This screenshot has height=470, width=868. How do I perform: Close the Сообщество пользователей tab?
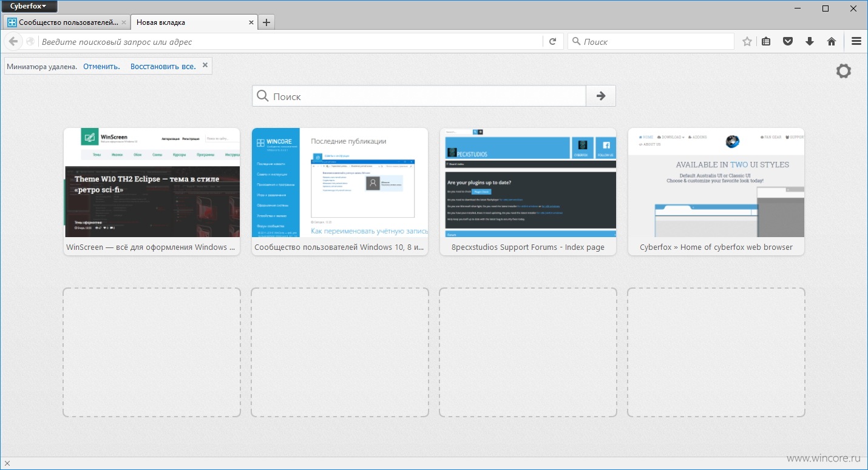point(124,22)
